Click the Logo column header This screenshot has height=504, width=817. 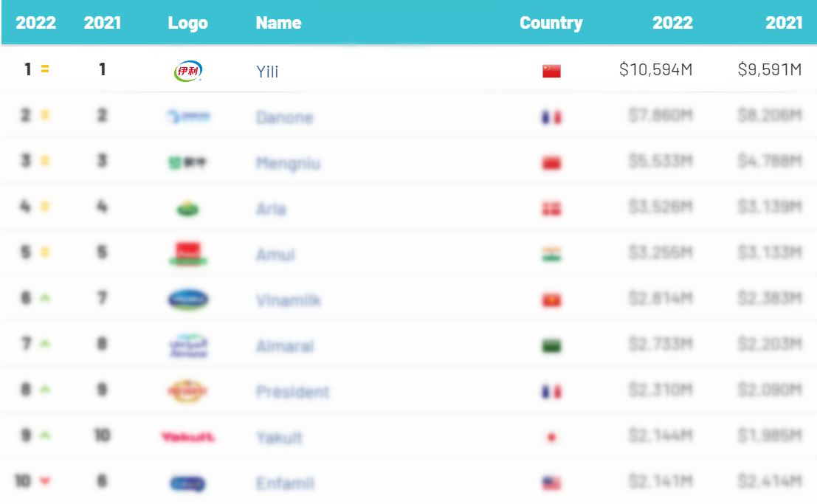click(187, 23)
